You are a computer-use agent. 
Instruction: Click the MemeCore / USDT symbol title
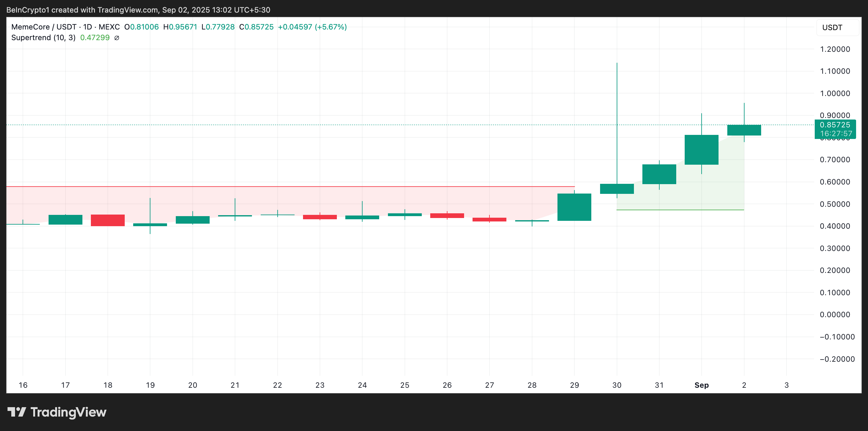(44, 27)
